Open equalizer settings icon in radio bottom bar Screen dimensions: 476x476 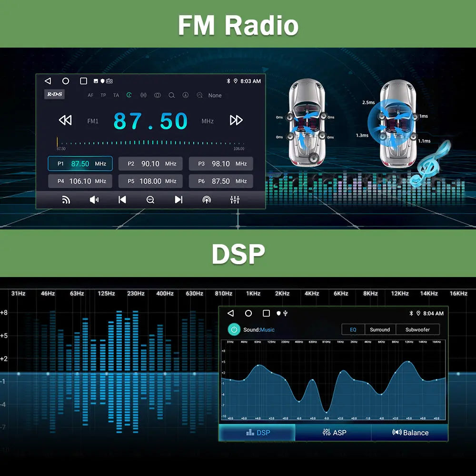coord(235,200)
